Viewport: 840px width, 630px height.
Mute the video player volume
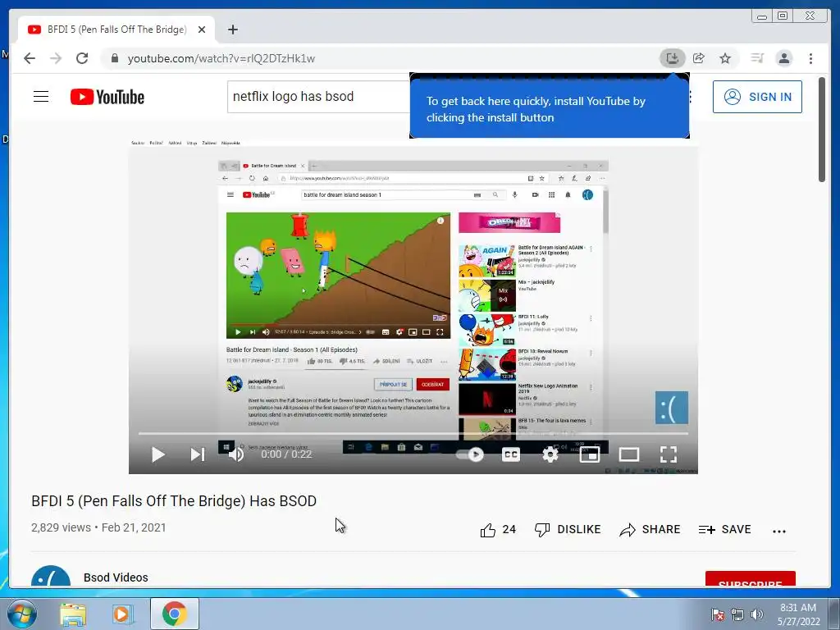click(x=235, y=454)
